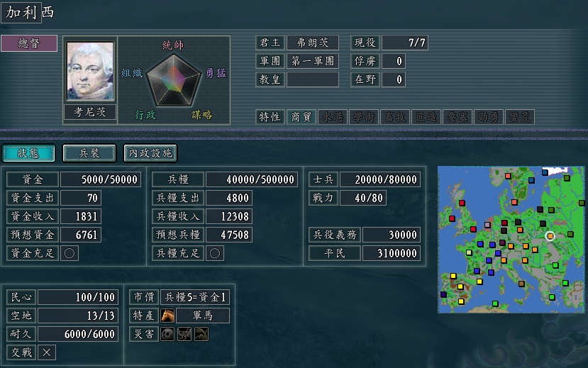588x368 pixels.
Task: Click the 資金充足 circle indicator
Action: 70,253
